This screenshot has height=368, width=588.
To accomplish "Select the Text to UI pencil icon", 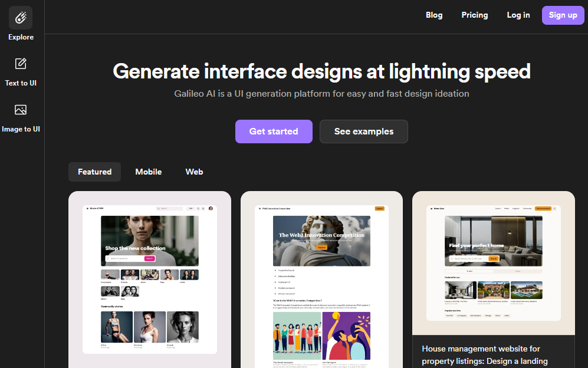I will tap(21, 64).
